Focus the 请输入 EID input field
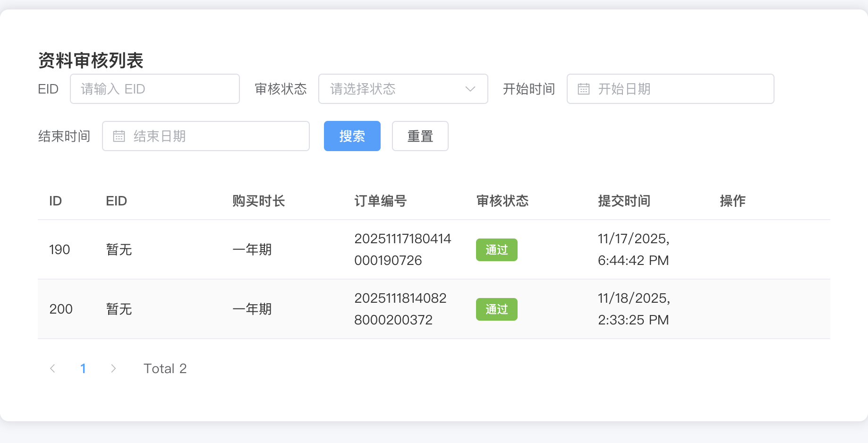The height and width of the screenshot is (443, 868). [155, 89]
